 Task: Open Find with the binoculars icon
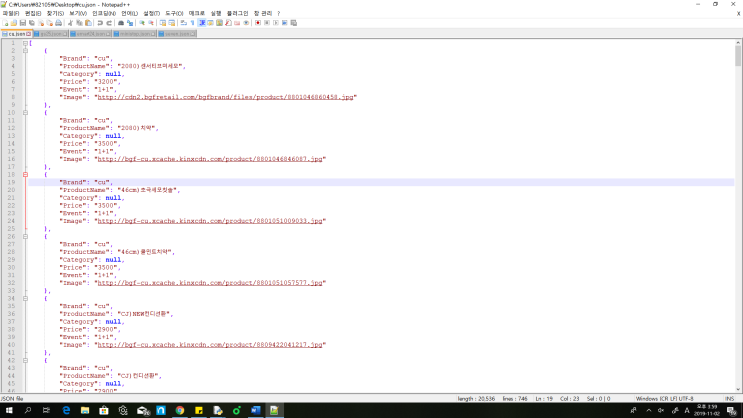(x=121, y=23)
